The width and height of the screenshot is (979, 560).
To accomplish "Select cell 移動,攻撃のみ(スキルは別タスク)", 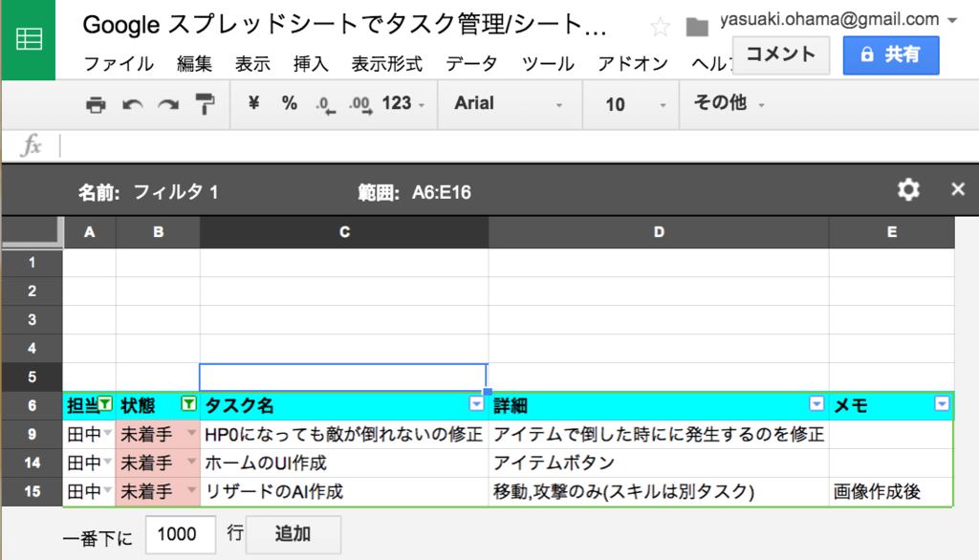I will point(659,491).
